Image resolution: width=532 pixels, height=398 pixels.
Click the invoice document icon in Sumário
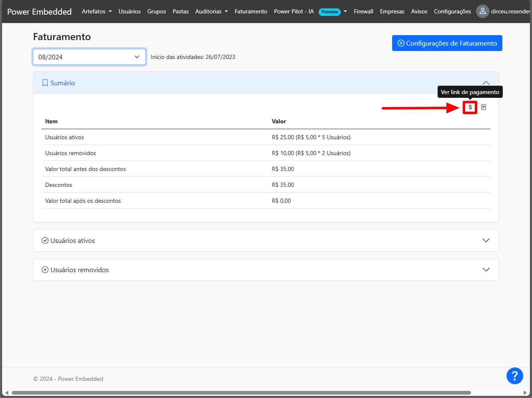click(x=484, y=107)
